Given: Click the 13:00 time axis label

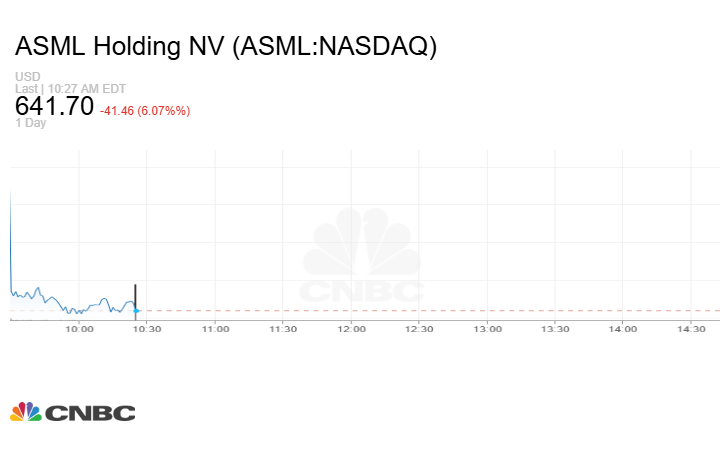Looking at the screenshot, I should (x=487, y=328).
